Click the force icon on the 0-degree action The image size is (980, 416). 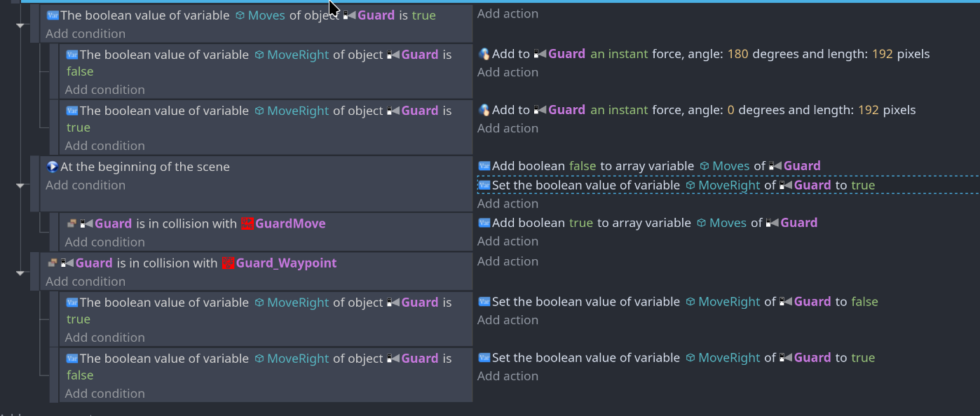484,109
